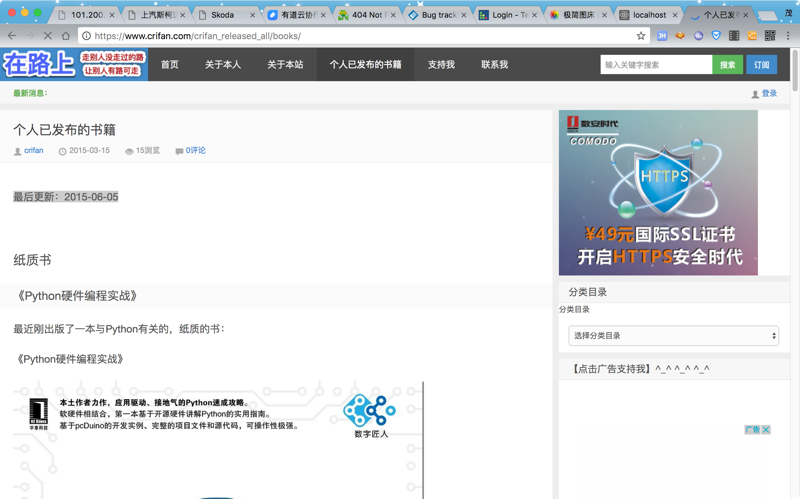Click the 2015-03-15 post date
Viewport: 800px width, 499px height.
point(89,151)
